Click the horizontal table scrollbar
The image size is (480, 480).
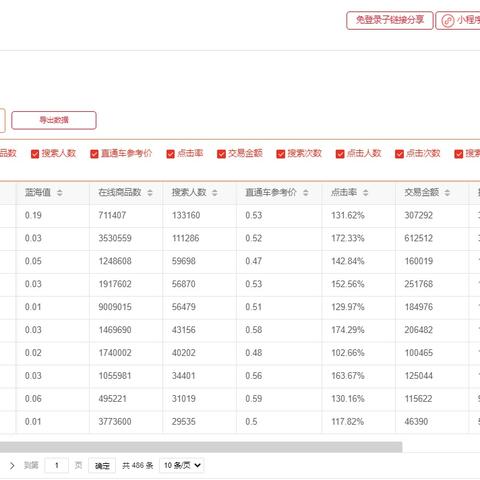[201, 447]
